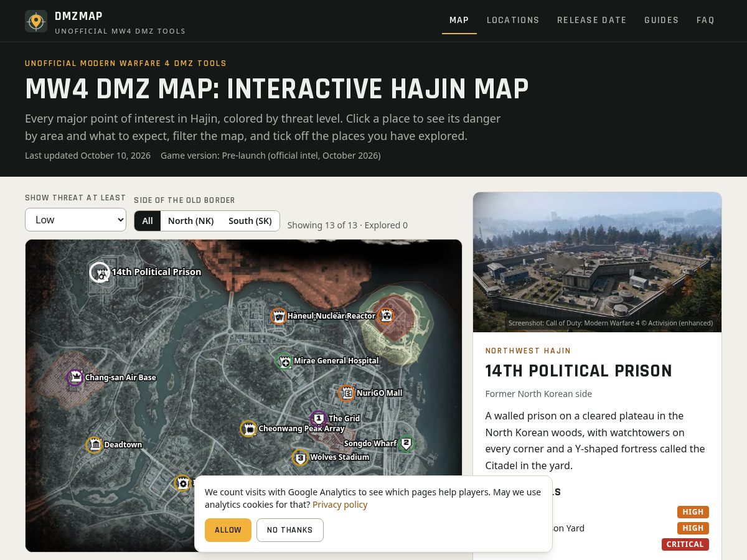Open the Map nav tab
Screen dimensions: 747x560
point(459,20)
